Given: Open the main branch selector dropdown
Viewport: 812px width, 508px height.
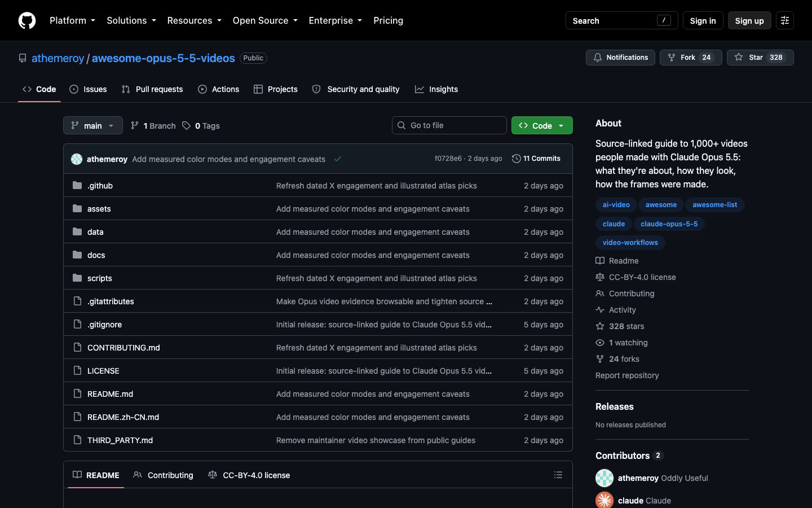Looking at the screenshot, I should click(93, 125).
